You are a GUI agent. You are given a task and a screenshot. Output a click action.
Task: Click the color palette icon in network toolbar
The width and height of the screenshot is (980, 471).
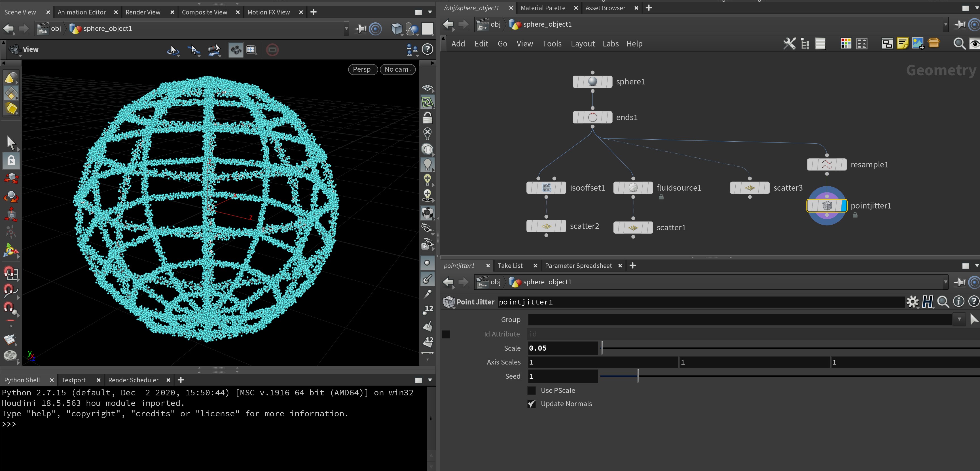click(846, 44)
